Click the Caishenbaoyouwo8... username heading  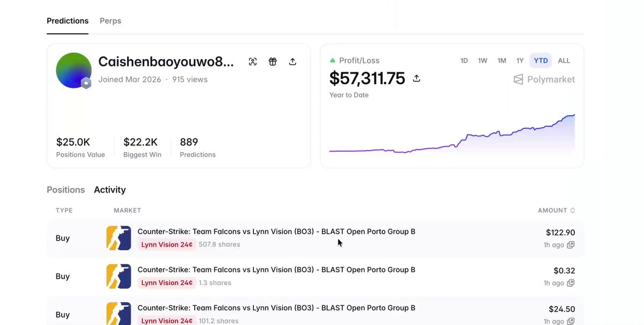point(166,62)
